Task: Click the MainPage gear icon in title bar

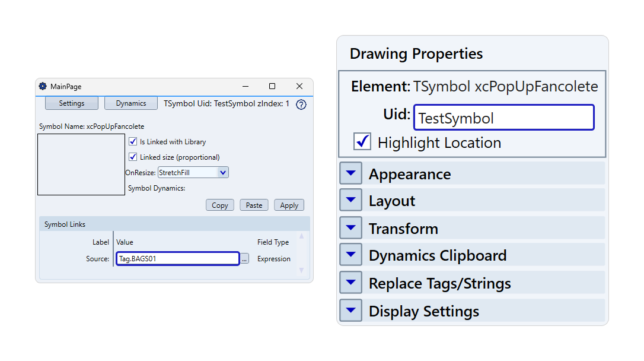Action: tap(43, 87)
